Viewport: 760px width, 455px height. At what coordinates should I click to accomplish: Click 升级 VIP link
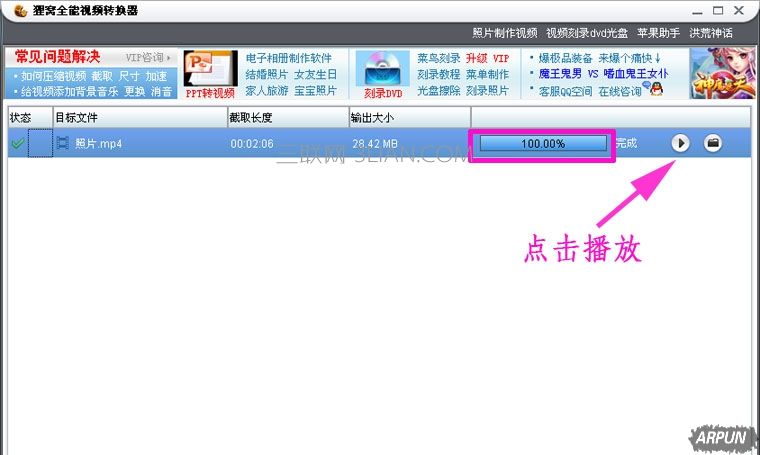[488, 59]
